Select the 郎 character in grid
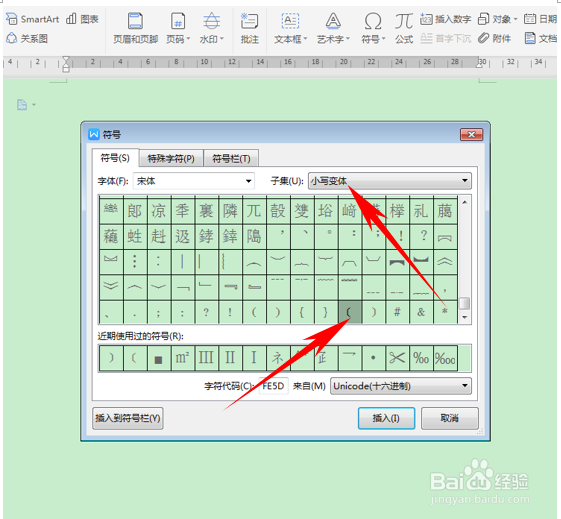 pyautogui.click(x=135, y=210)
